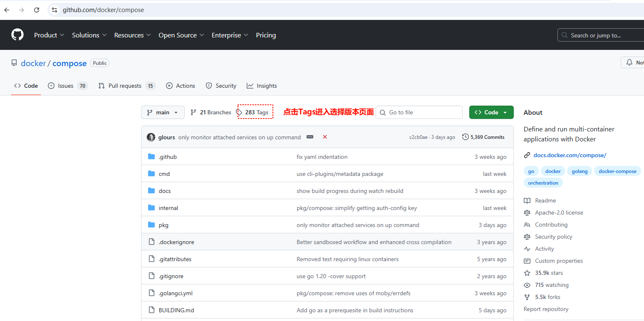
Task: Open 5,369 Commits history
Action: [x=483, y=137]
